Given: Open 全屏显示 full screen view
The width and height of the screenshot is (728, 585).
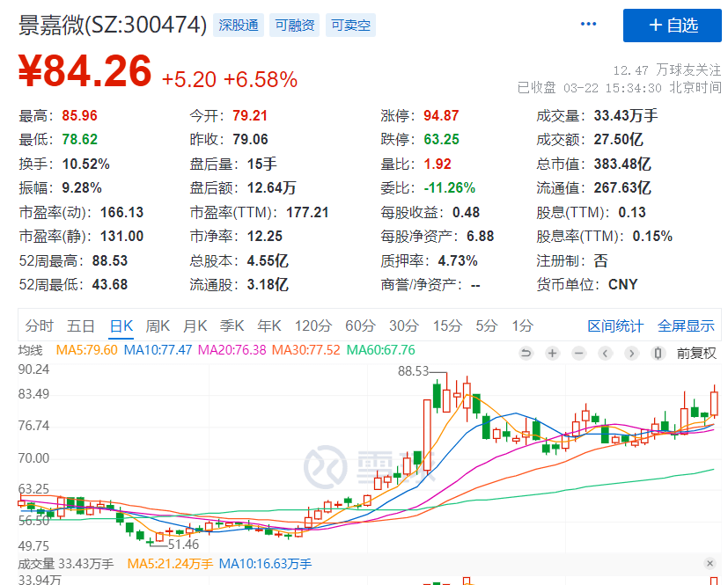Looking at the screenshot, I should pyautogui.click(x=686, y=325).
